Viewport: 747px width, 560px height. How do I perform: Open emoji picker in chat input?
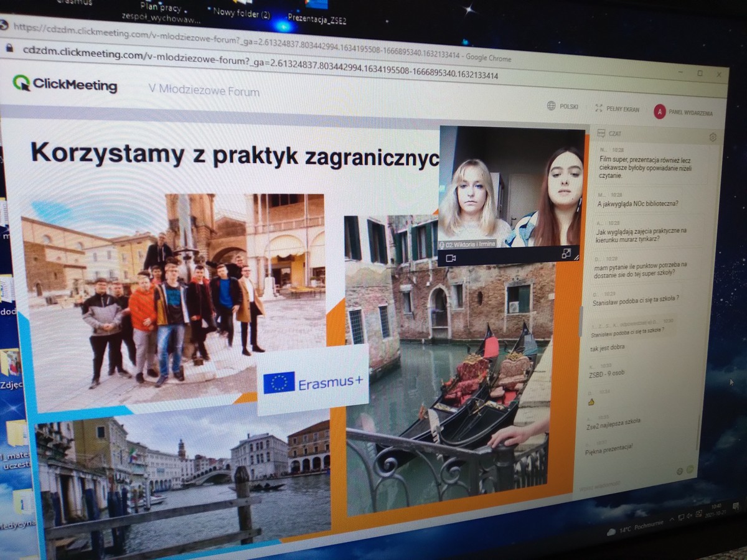coord(680,470)
